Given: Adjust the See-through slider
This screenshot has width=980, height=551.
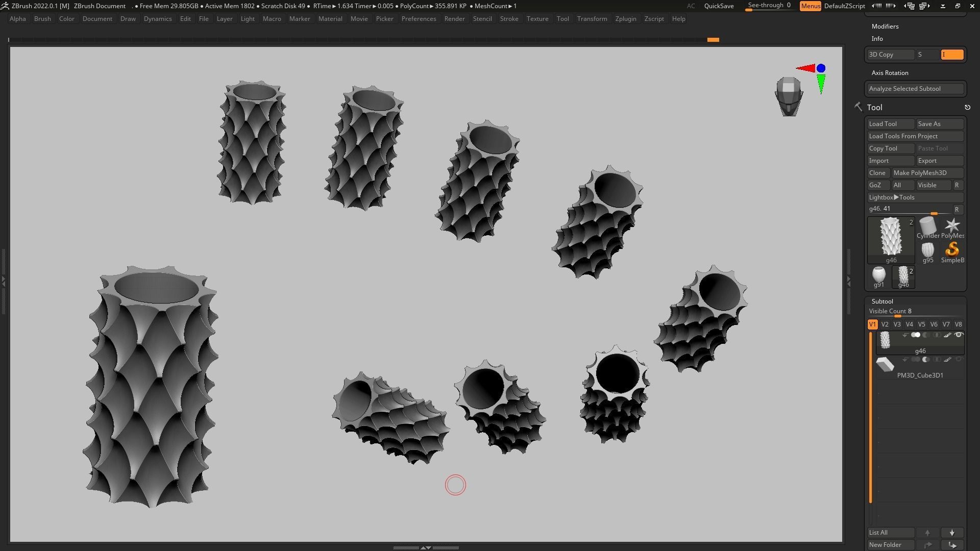Looking at the screenshot, I should pos(769,6).
